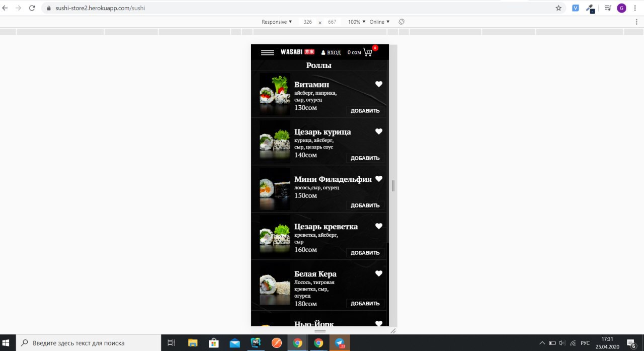Edit the viewport height field 667

332,22
